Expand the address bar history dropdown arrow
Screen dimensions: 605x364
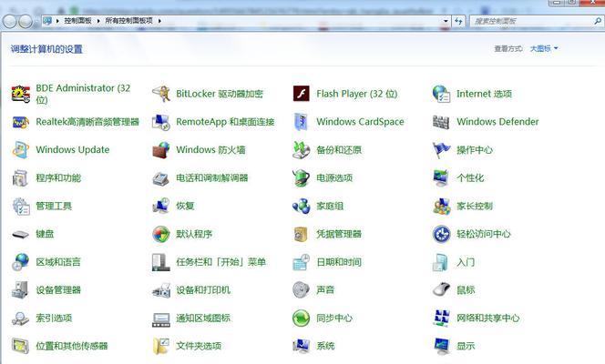(446, 21)
